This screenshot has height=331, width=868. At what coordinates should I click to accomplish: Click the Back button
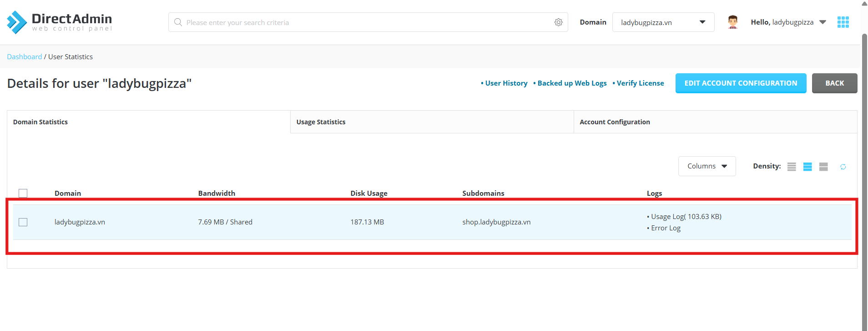click(834, 83)
